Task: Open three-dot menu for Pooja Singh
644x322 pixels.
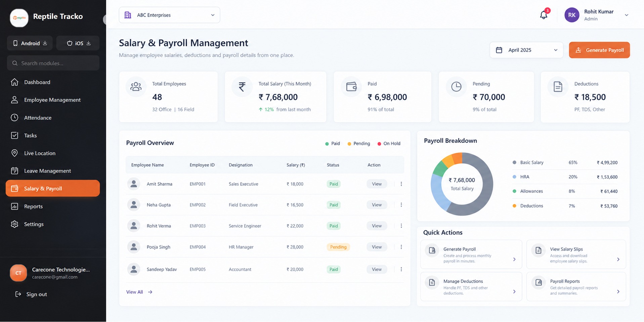Action: click(x=401, y=247)
